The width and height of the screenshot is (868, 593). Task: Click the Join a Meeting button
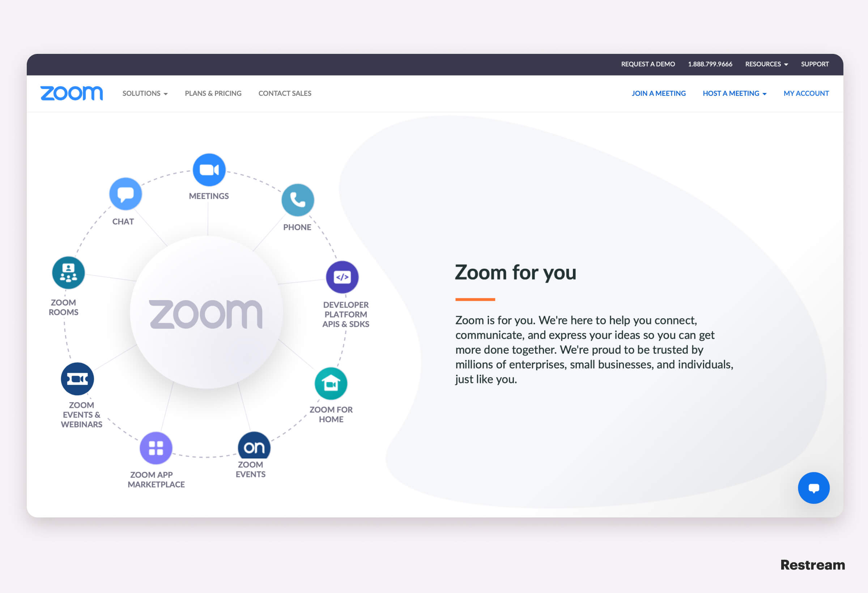659,93
